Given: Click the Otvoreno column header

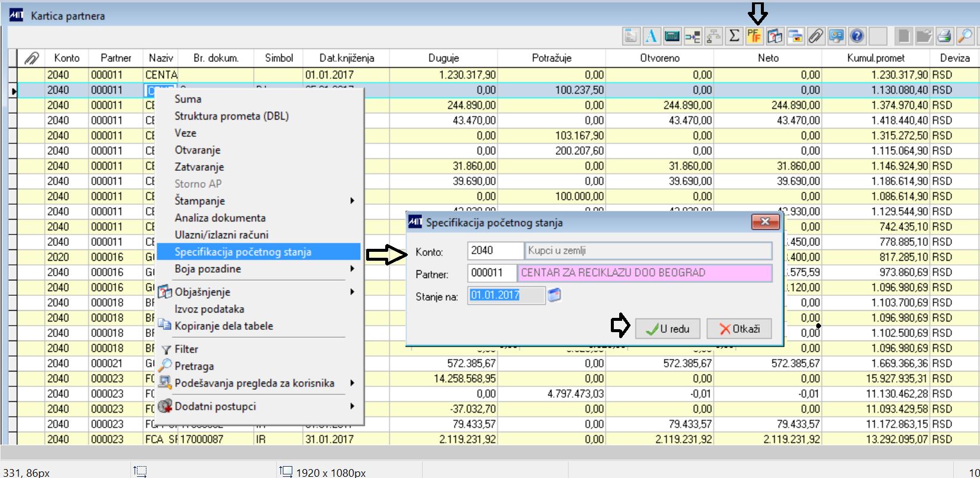Looking at the screenshot, I should (660, 58).
